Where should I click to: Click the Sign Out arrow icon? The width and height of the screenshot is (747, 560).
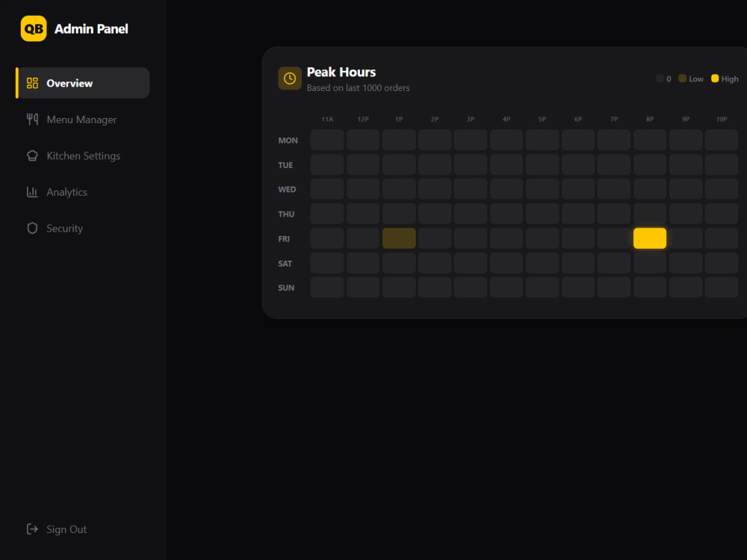(x=32, y=529)
